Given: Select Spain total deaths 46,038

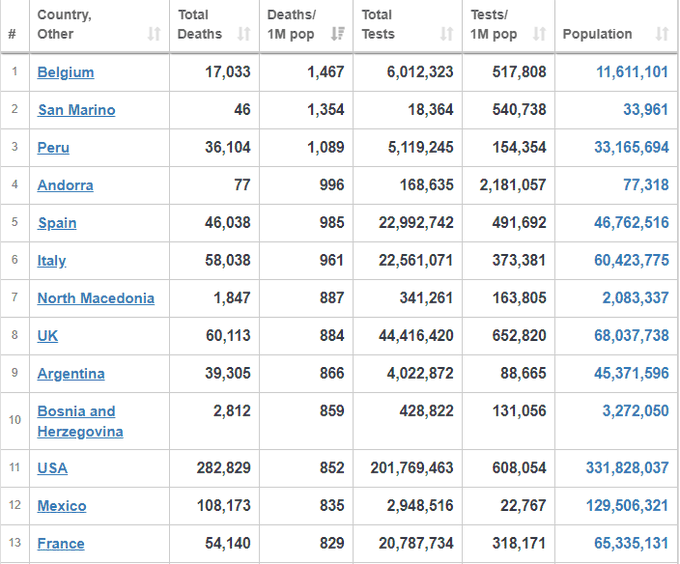Looking at the screenshot, I should (228, 223).
